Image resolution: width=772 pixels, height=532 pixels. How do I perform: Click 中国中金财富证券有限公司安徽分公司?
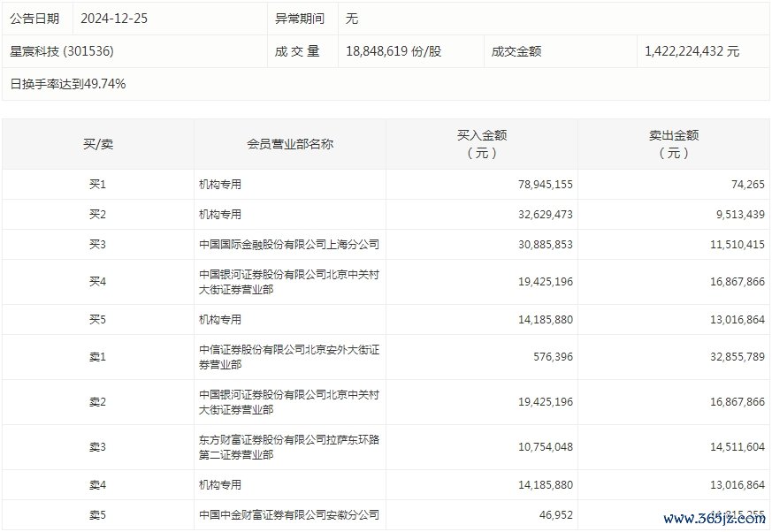coord(289,515)
